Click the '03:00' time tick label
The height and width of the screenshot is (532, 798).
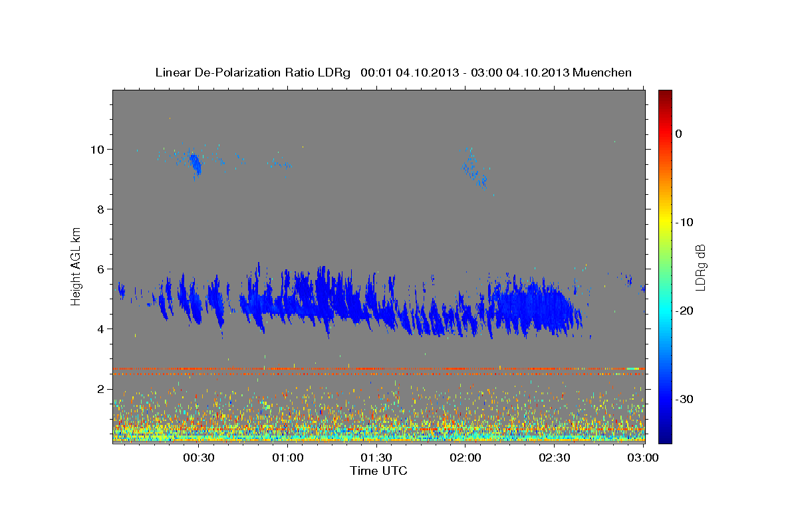[x=642, y=458]
